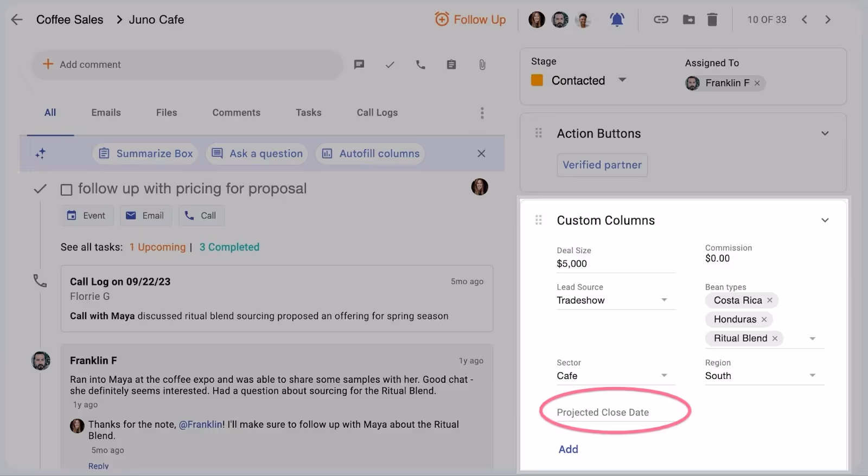Screen dimensions: 868x476
Task: Open the Bean types dropdown arrow
Action: [812, 338]
